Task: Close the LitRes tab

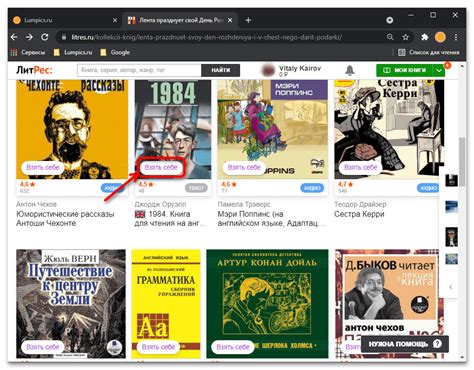Action: click(x=230, y=20)
